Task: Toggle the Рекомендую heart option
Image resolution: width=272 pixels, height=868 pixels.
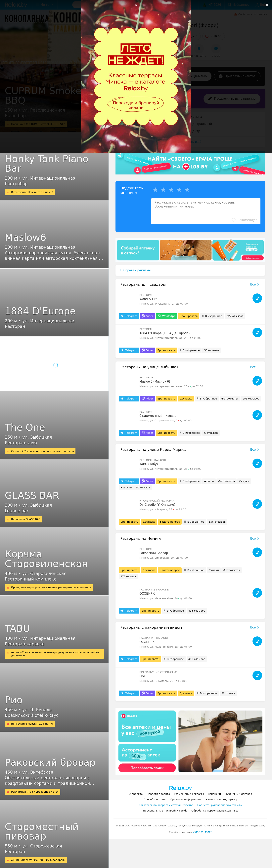Action: pos(244,220)
